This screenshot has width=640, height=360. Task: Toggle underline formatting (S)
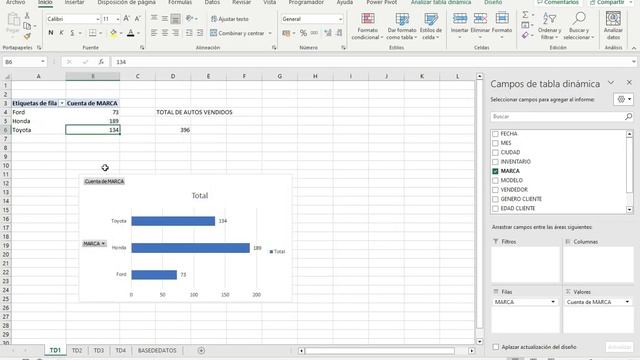coord(72,33)
